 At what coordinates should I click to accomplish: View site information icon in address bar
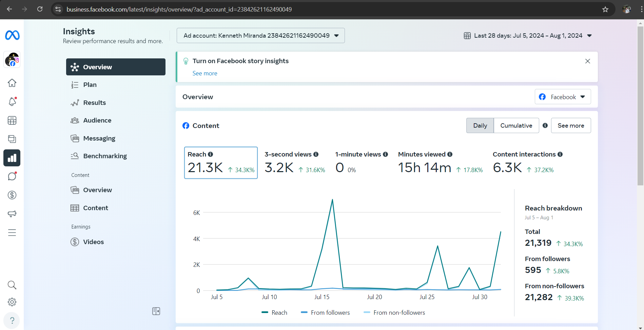coord(58,9)
